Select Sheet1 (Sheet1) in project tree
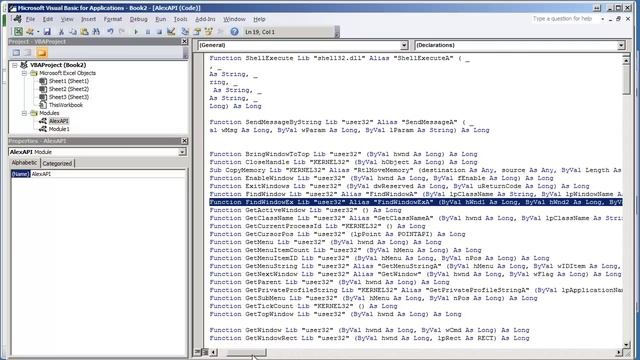 click(x=69, y=81)
